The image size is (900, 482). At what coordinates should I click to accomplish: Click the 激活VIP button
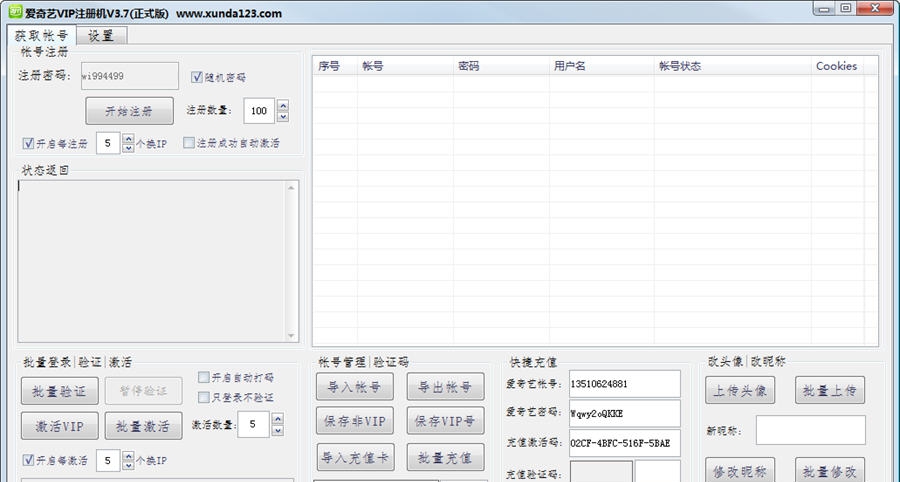60,426
